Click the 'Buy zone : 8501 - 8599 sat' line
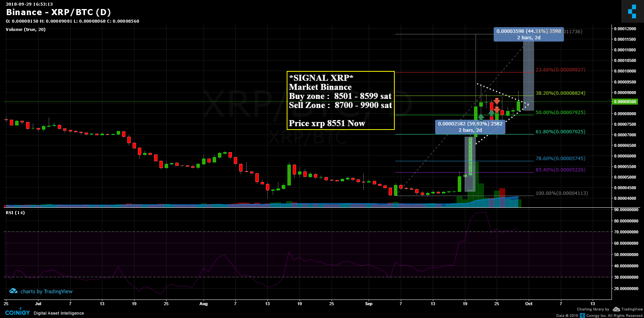The image size is (644, 318). coord(340,96)
